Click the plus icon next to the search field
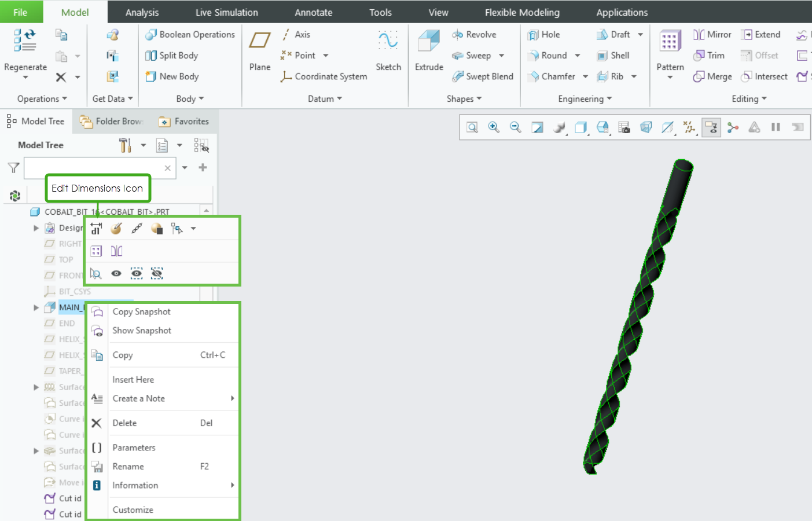Viewport: 812px width, 521px height. 203,168
